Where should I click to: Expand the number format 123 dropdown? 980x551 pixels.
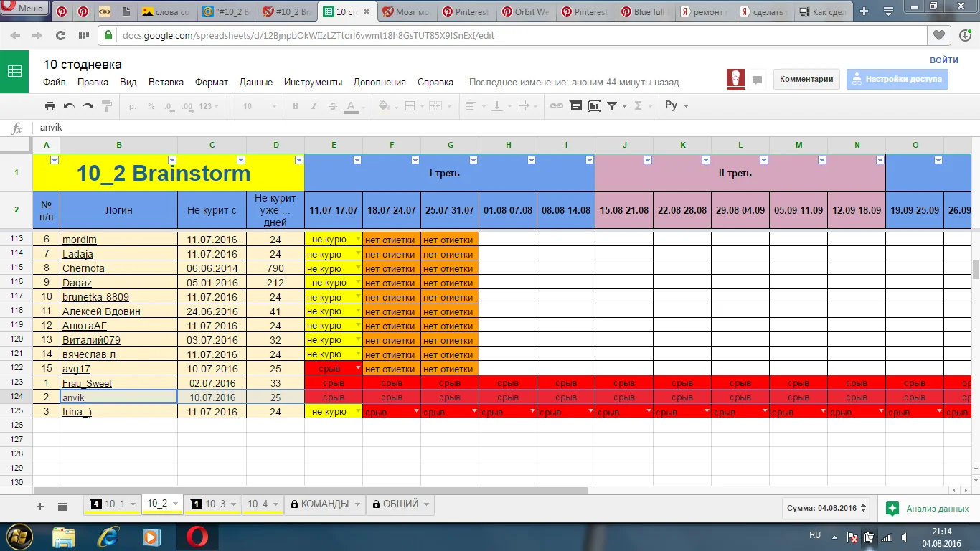[x=208, y=106]
